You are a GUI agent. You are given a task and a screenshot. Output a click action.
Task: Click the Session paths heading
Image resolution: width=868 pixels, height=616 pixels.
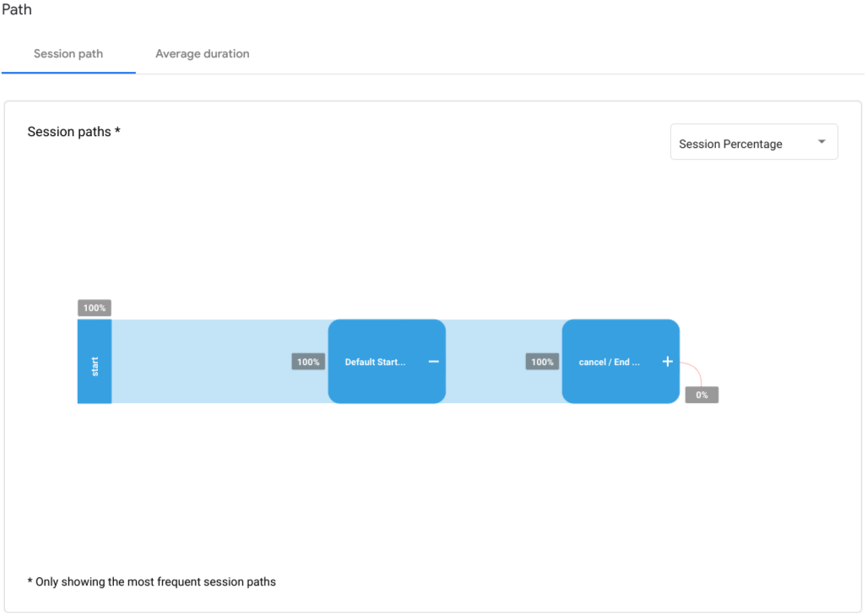(x=73, y=132)
